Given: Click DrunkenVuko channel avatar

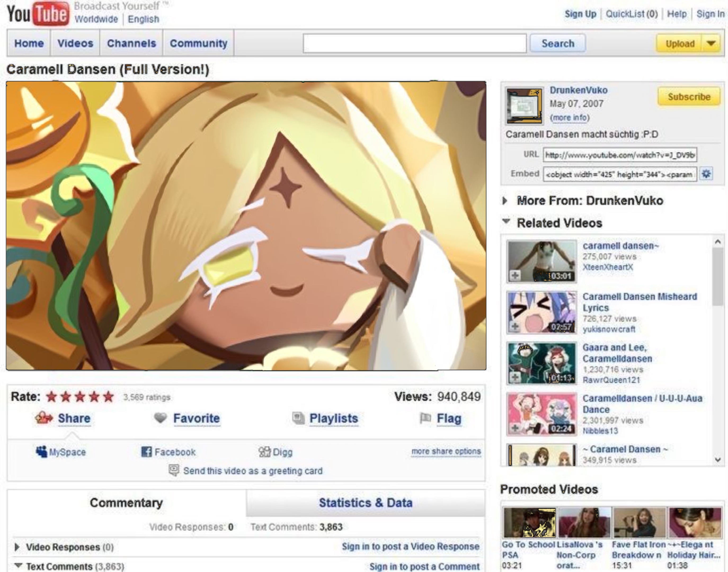Looking at the screenshot, I should click(x=524, y=106).
